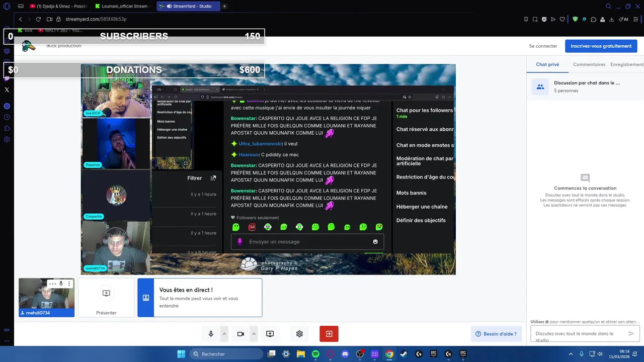Screen dimensions: 644x362
Task: Open Steam from the taskbar
Action: coord(404,354)
